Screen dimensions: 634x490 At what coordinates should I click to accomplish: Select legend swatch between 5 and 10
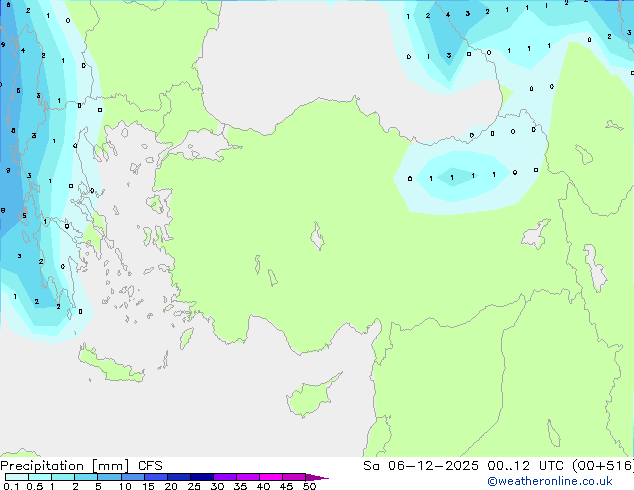109,477
